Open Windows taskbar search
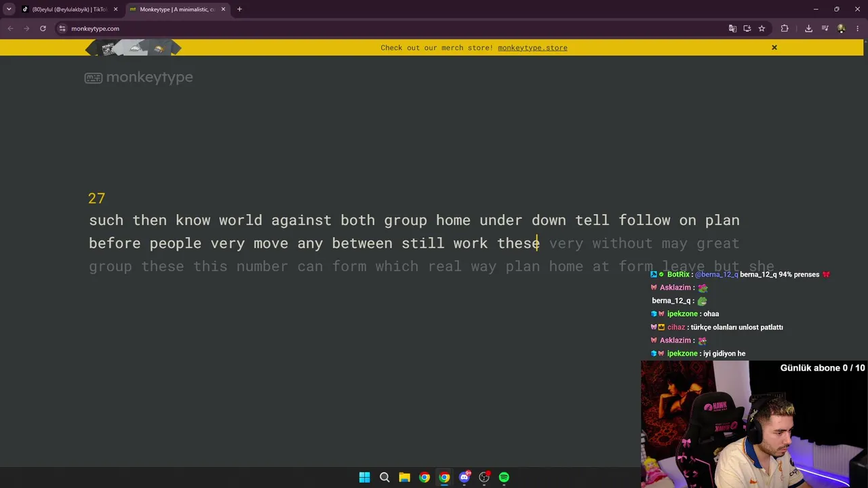Viewport: 868px width, 488px height. (384, 477)
